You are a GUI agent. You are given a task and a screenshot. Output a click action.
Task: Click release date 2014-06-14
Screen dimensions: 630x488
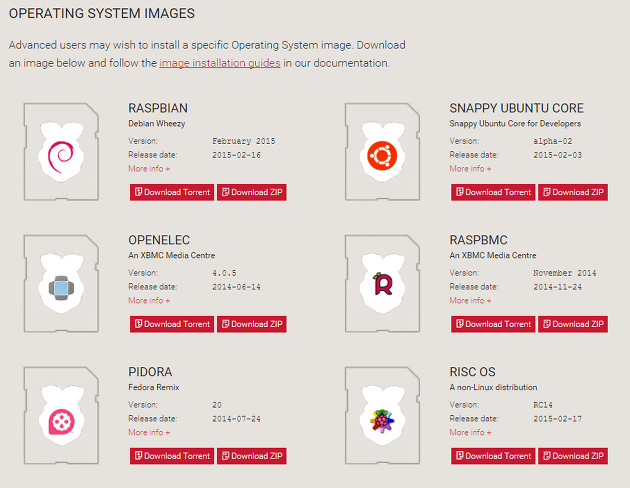236,287
